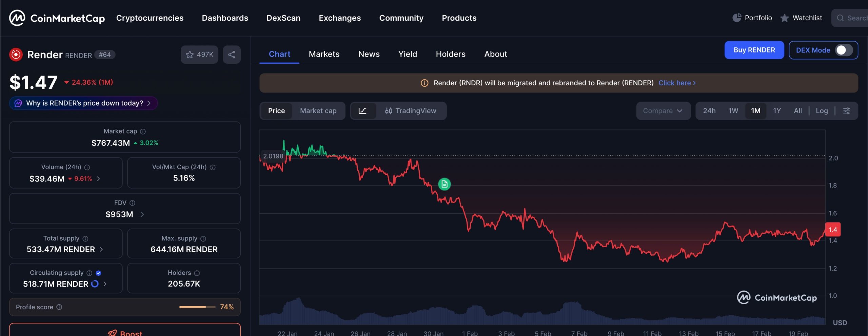Image resolution: width=868 pixels, height=336 pixels.
Task: Click Profile score info icon
Action: tap(59, 307)
